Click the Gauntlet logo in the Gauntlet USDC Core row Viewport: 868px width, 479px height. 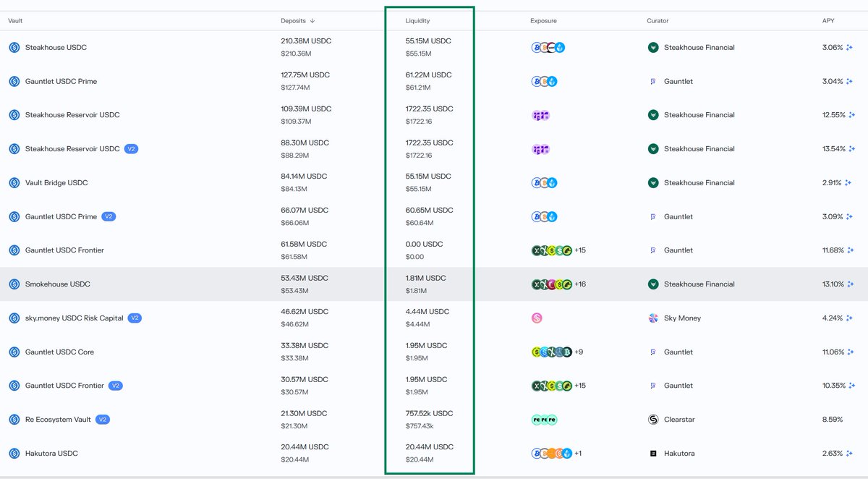point(653,352)
